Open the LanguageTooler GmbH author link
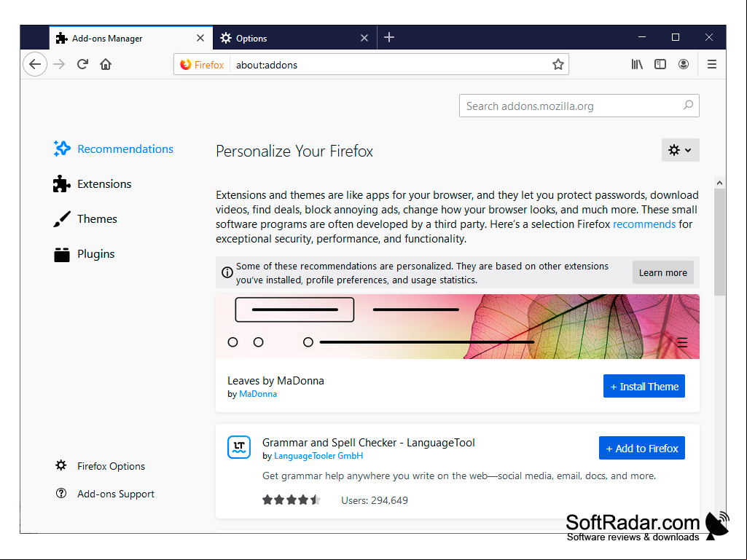Viewport: 747px width, 560px height. pos(318,456)
